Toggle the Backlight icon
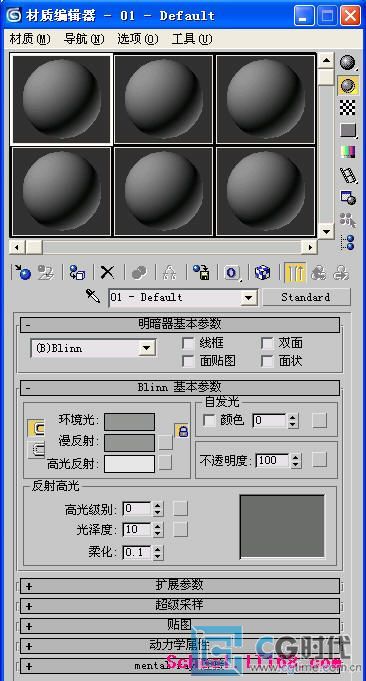 pos(347,86)
